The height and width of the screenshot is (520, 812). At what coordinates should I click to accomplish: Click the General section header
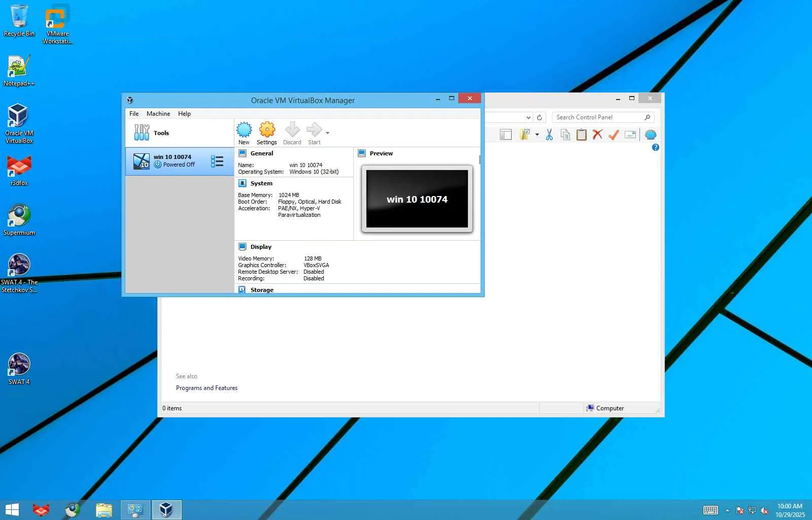click(262, 153)
